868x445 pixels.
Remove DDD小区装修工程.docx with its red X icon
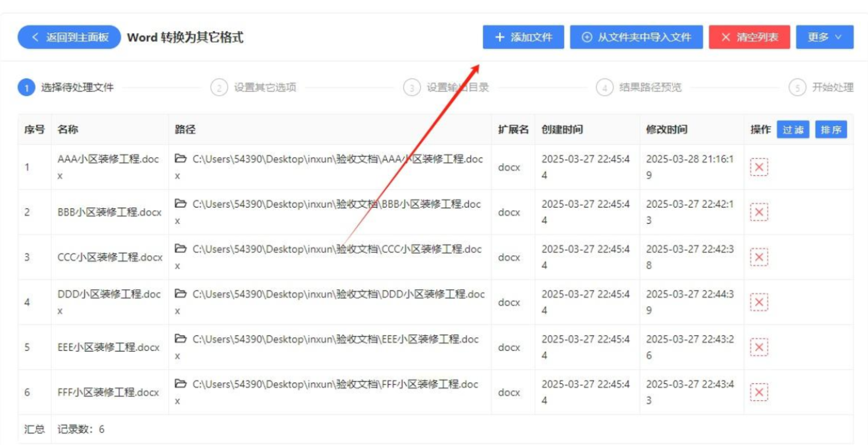(759, 302)
